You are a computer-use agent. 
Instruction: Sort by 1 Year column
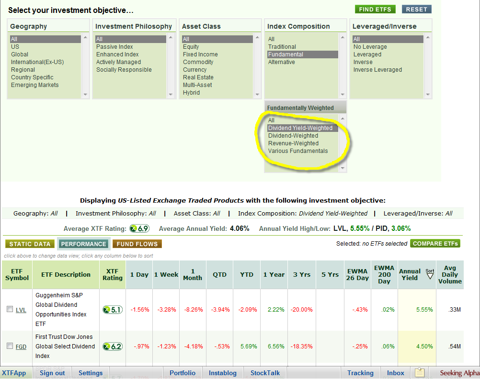click(x=274, y=275)
